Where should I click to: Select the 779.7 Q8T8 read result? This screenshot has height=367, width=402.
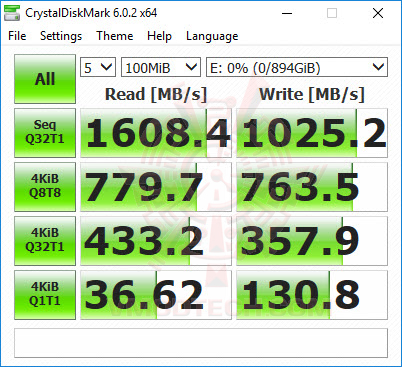[x=156, y=187]
